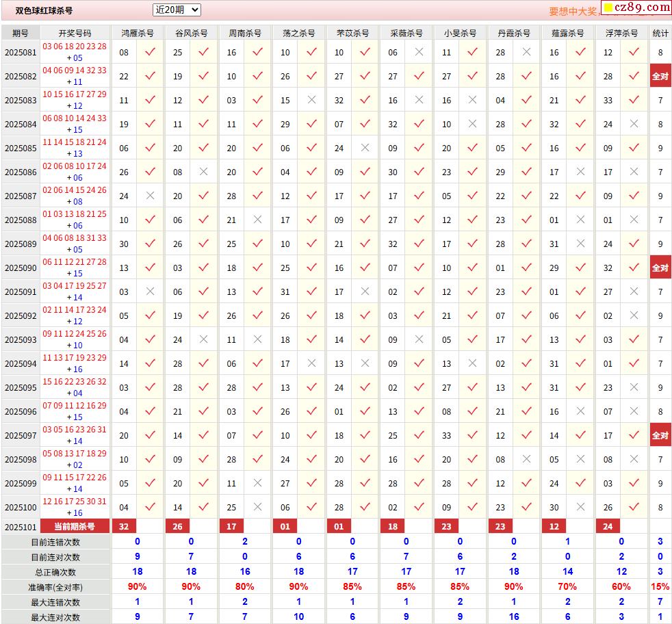Click the 15% all-correct rate value
The height and width of the screenshot is (624, 672).
click(660, 586)
